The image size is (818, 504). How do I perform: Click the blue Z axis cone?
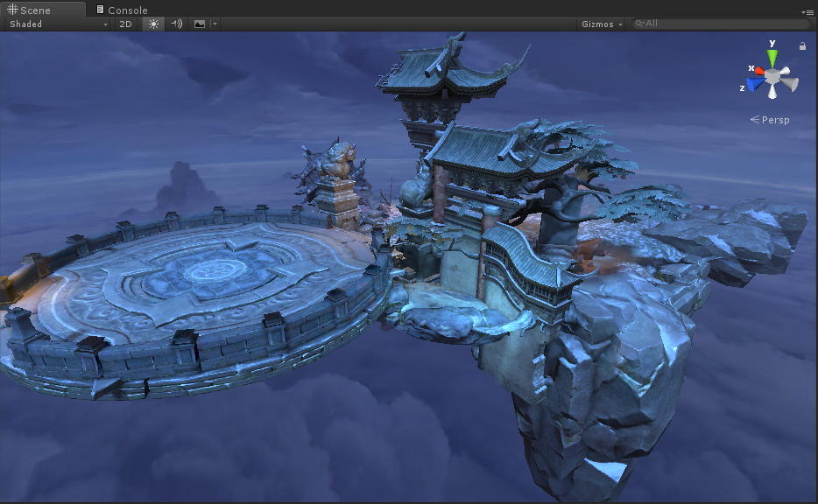[x=755, y=84]
